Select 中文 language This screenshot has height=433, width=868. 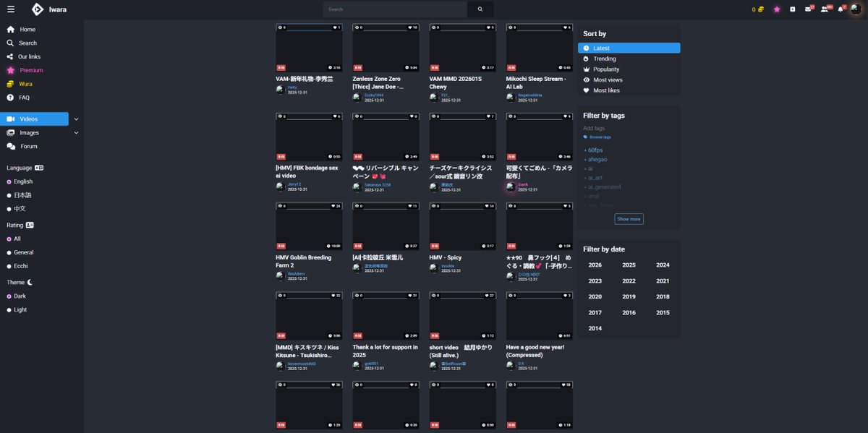16,209
